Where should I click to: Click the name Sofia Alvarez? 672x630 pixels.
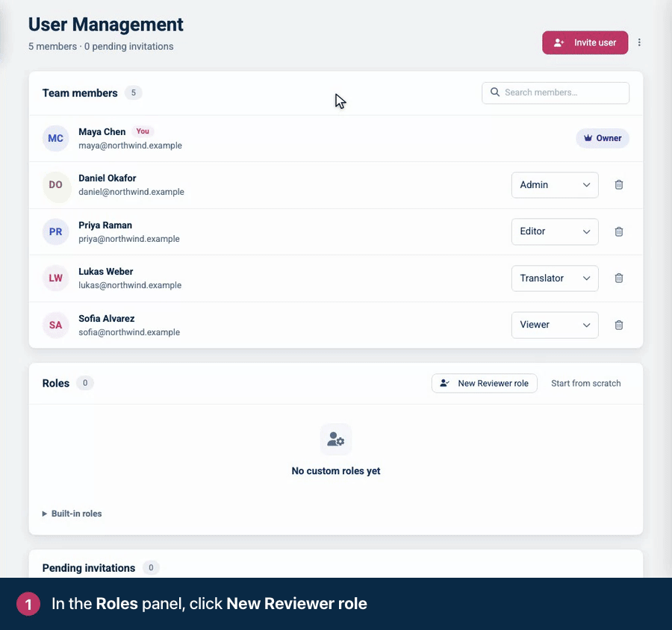coord(106,319)
